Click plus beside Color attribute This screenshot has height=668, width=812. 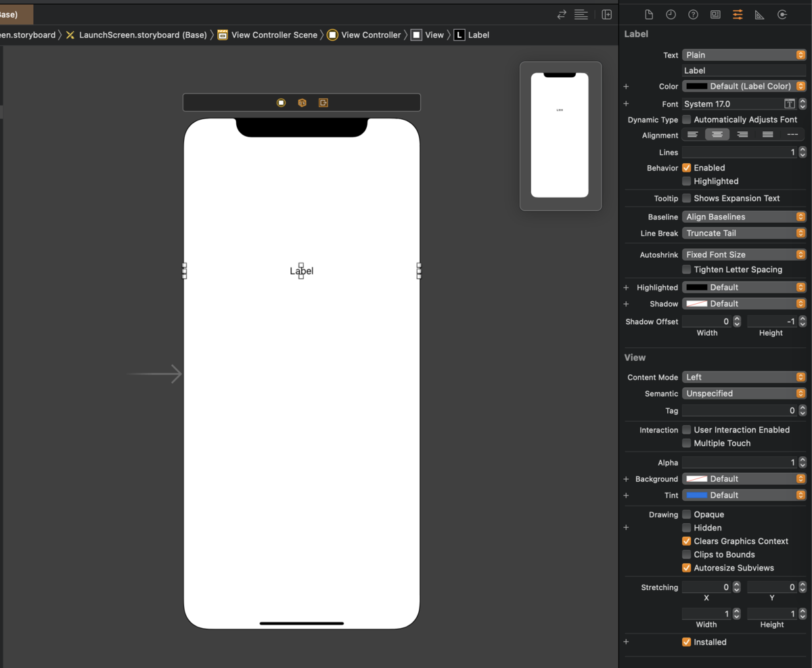(x=626, y=87)
